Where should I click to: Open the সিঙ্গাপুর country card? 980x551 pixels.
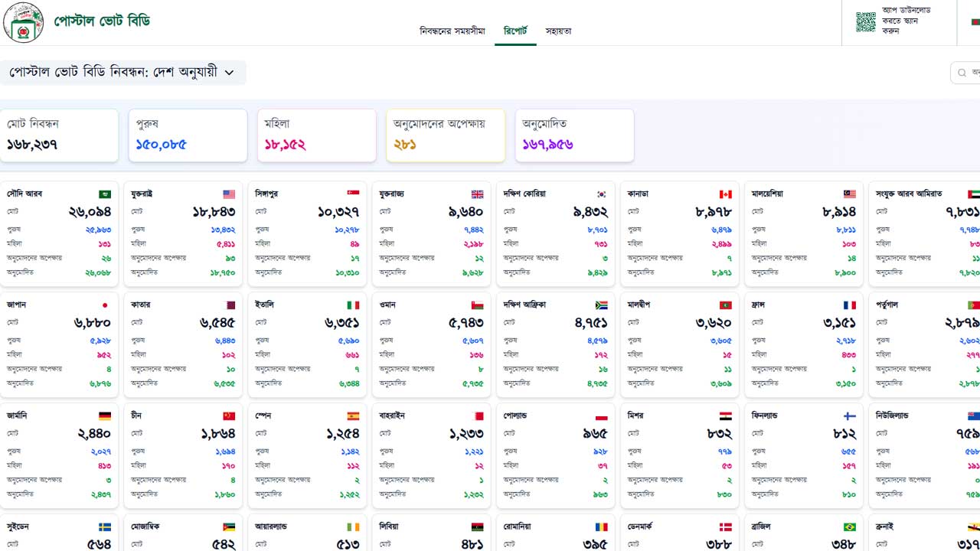[x=306, y=233]
